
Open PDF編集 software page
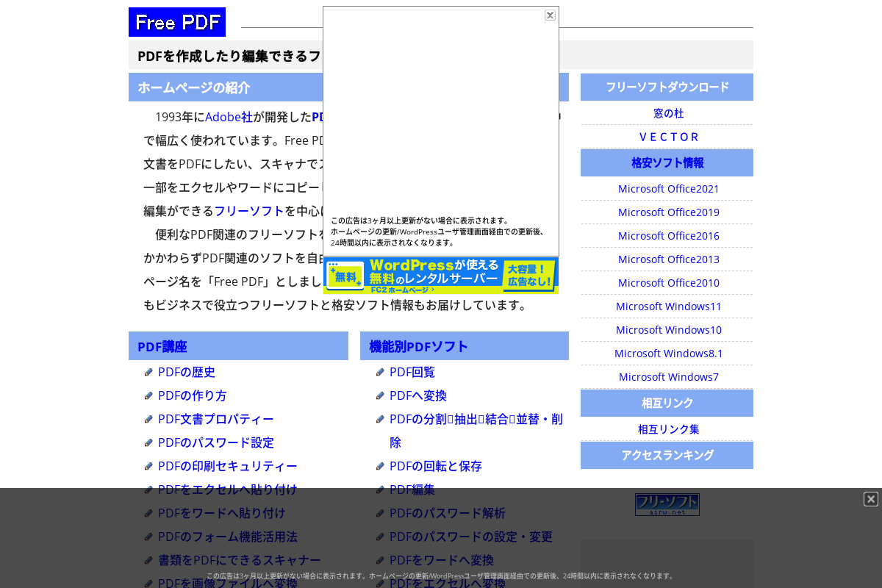tap(412, 490)
